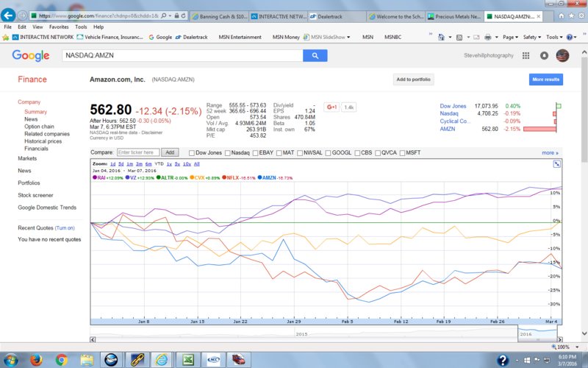Open the Help menu
Viewport: 588px width, 368px height.
(98, 27)
